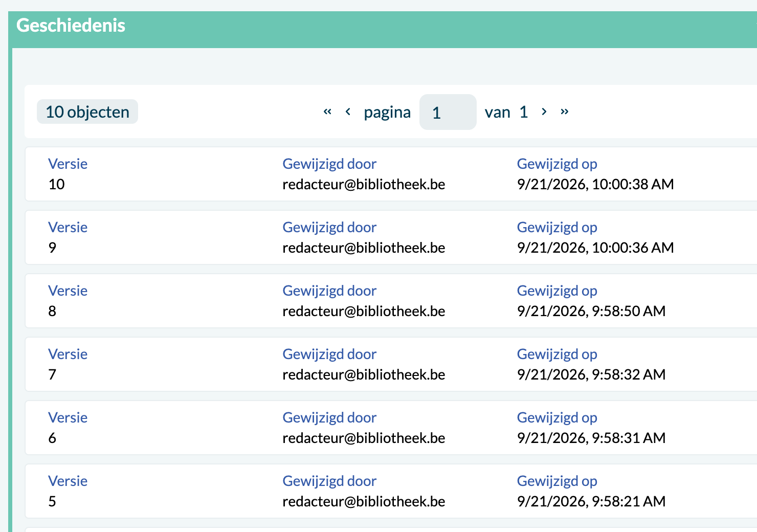The width and height of the screenshot is (757, 532).
Task: Click timestamp 9/21/2026, 10:00:38 AM
Action: (x=595, y=184)
